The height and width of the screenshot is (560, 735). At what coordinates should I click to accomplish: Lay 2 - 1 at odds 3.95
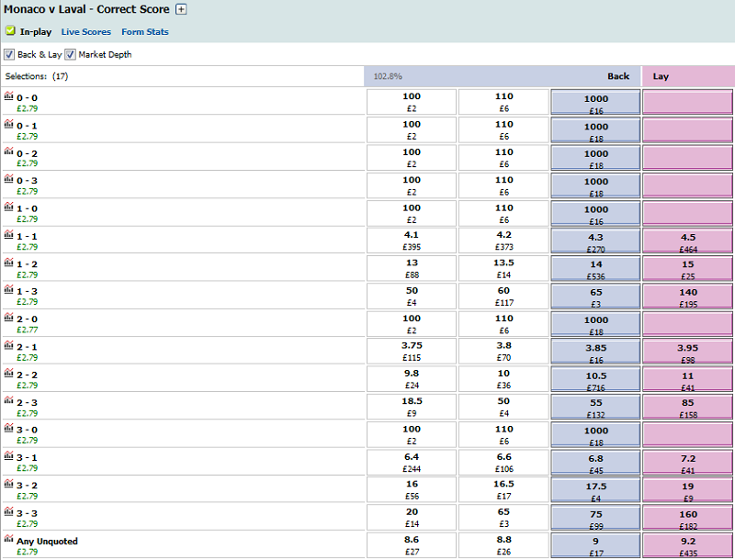(687, 352)
